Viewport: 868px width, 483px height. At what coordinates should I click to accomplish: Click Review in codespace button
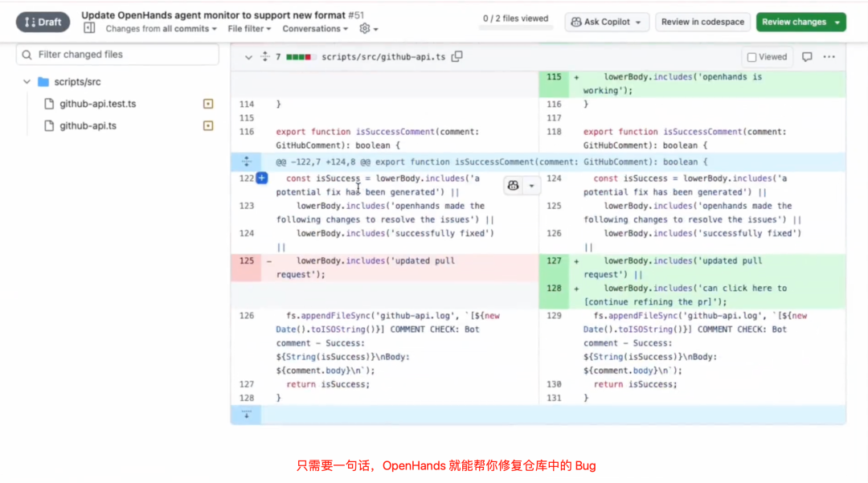click(x=702, y=23)
